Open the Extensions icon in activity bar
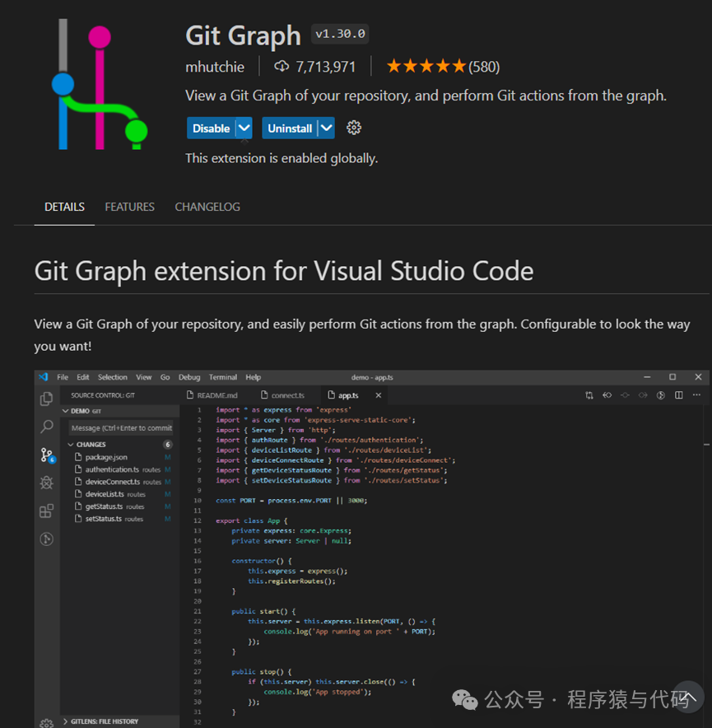The image size is (712, 728). point(46,511)
